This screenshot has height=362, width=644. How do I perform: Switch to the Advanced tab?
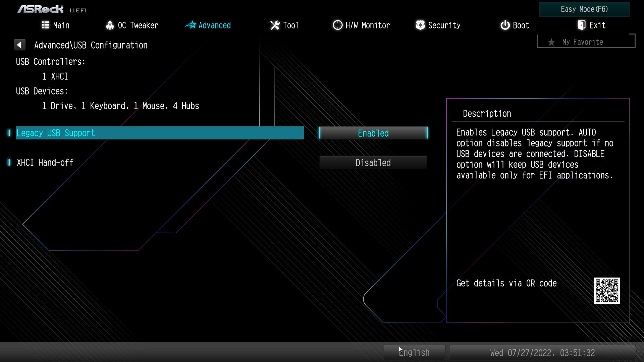coord(214,25)
